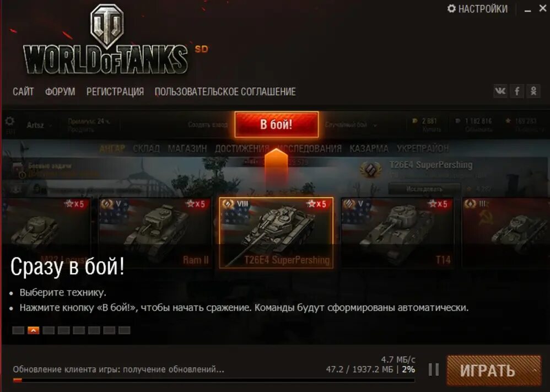Select the second highlighted slide indicator
The width and height of the screenshot is (550, 392).
tap(33, 330)
